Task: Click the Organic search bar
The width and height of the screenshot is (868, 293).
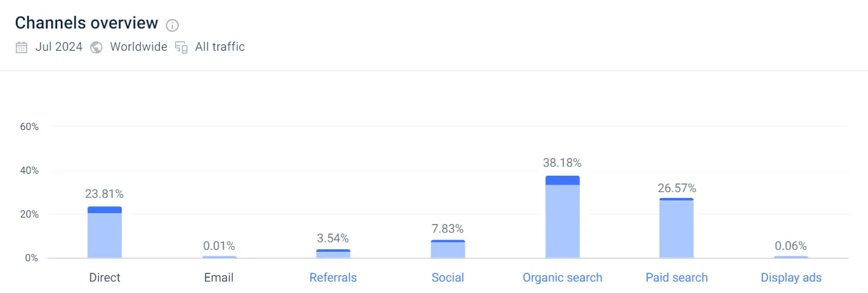Action: pos(562,218)
